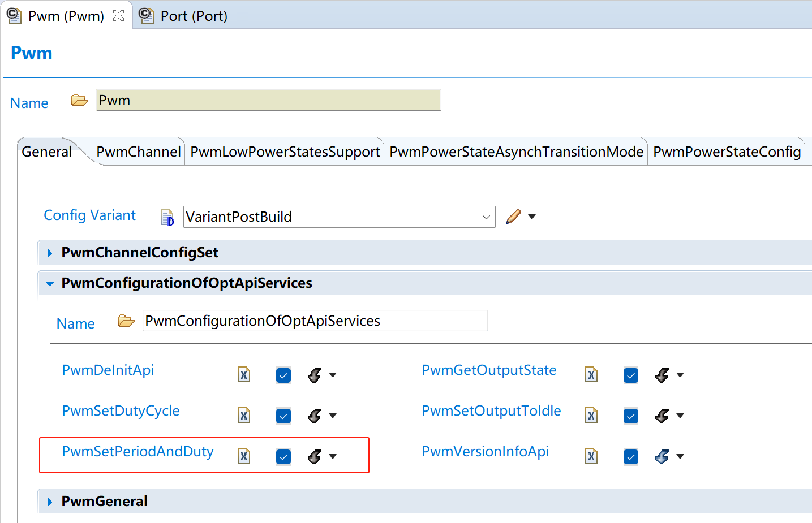
Task: Toggle the PwmSetDutyCycle checkbox
Action: (x=283, y=416)
